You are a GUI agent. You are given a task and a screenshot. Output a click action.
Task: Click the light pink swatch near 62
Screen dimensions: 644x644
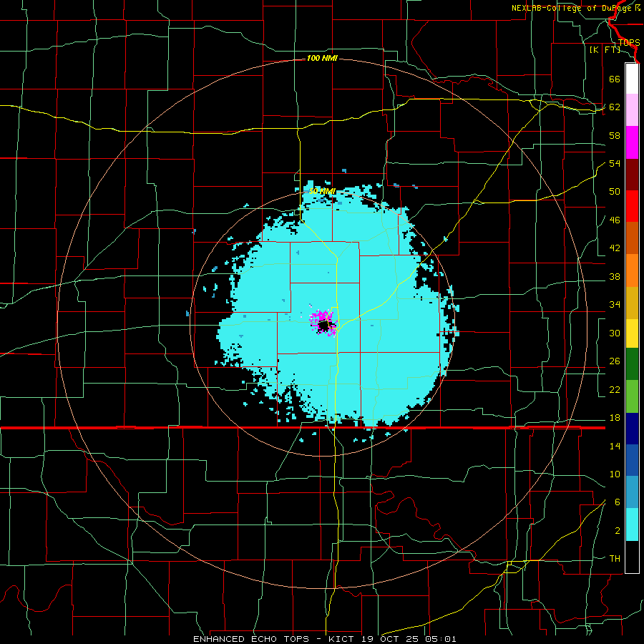pos(632,110)
